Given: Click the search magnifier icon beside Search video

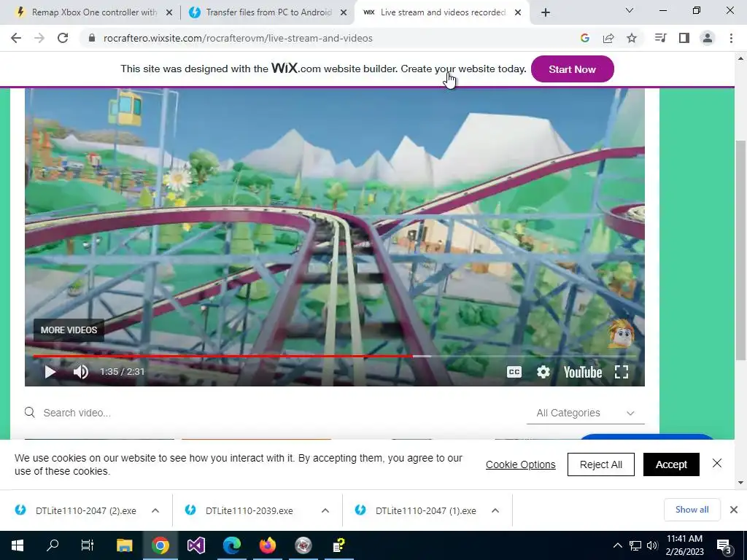Looking at the screenshot, I should pyautogui.click(x=29, y=413).
